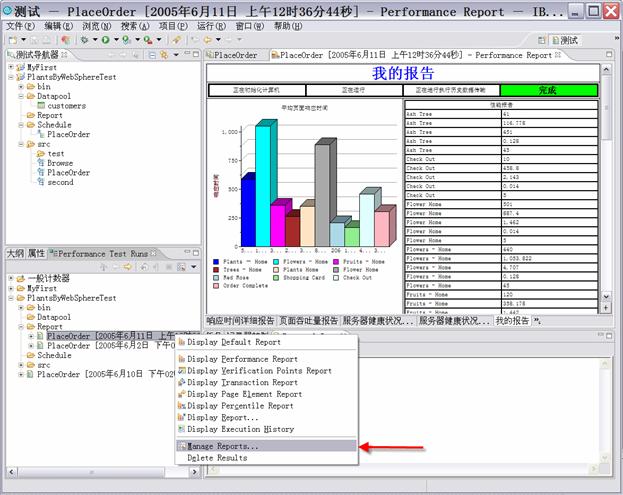Click the Browse test icon under src
623x495 pixels.
(x=40, y=163)
